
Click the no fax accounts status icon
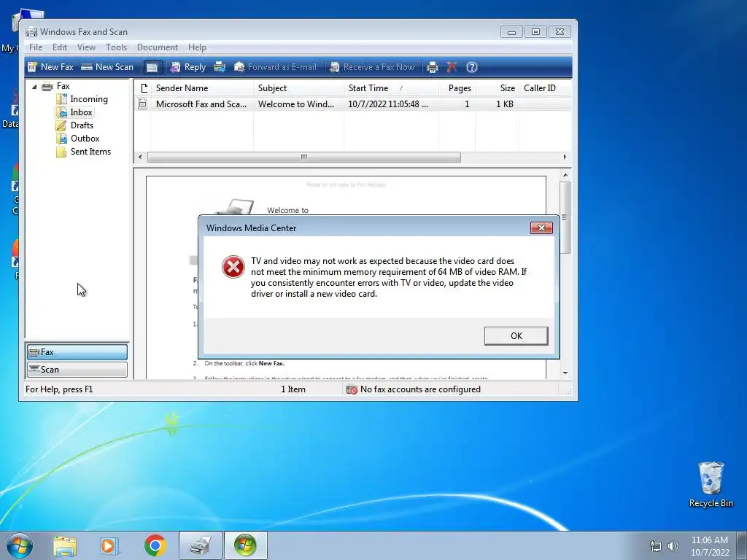[352, 389]
